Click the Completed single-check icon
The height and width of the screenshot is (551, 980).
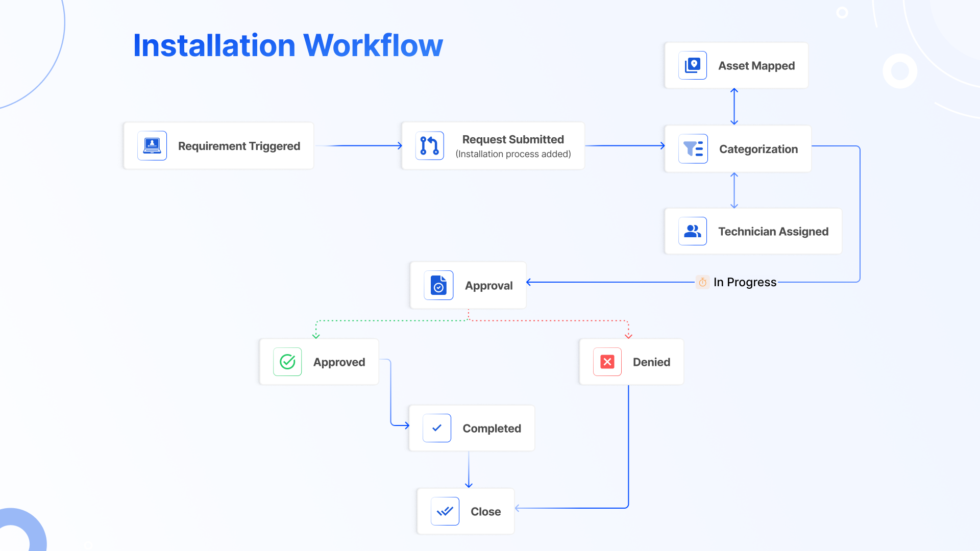click(x=437, y=428)
